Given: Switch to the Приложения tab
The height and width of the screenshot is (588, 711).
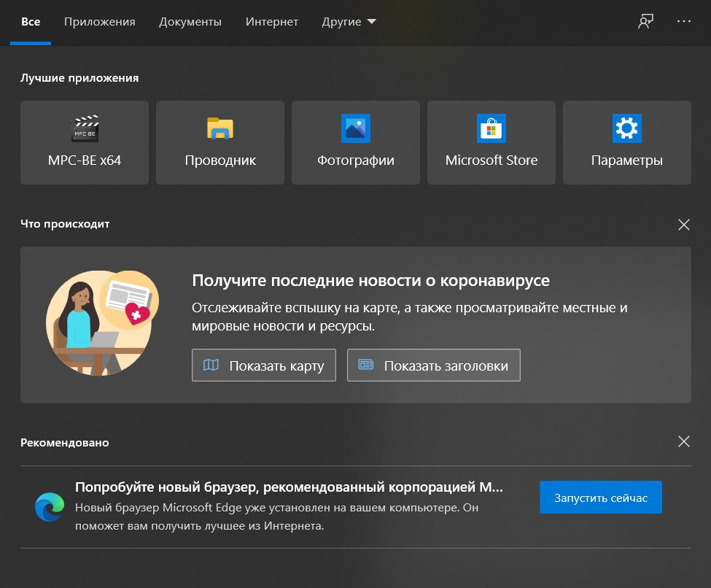Looking at the screenshot, I should point(100,22).
